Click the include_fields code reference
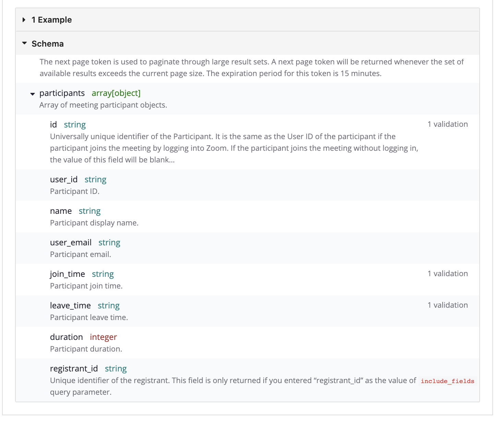This screenshot has height=429, width=504. click(447, 381)
